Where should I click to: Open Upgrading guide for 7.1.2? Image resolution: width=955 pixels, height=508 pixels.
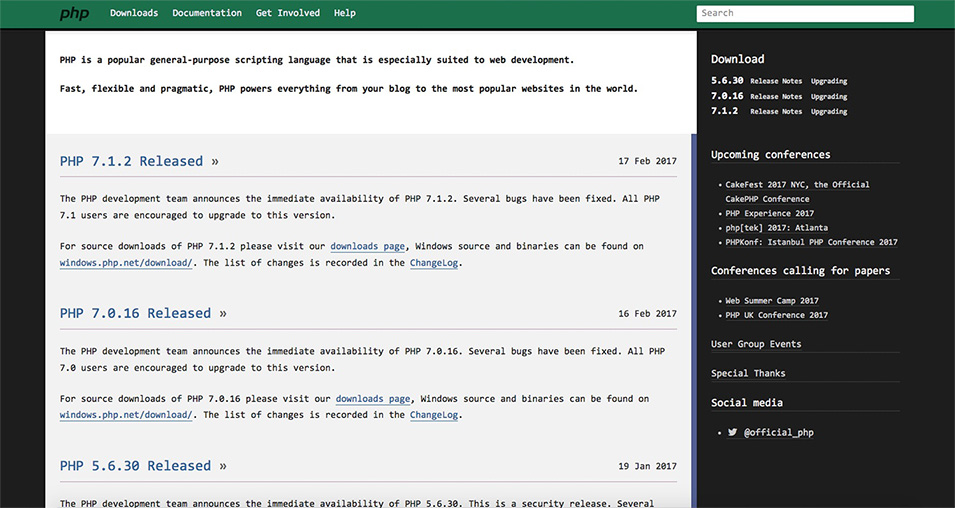(829, 111)
